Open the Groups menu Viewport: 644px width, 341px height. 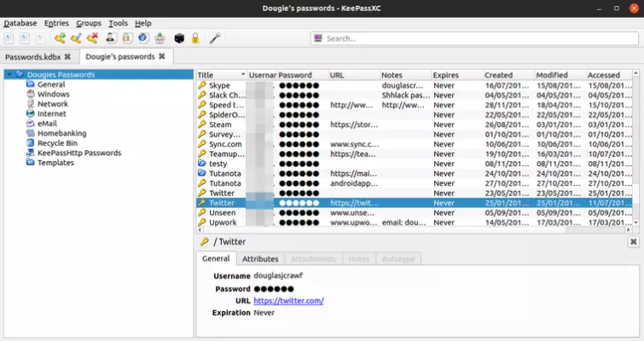pos(89,23)
